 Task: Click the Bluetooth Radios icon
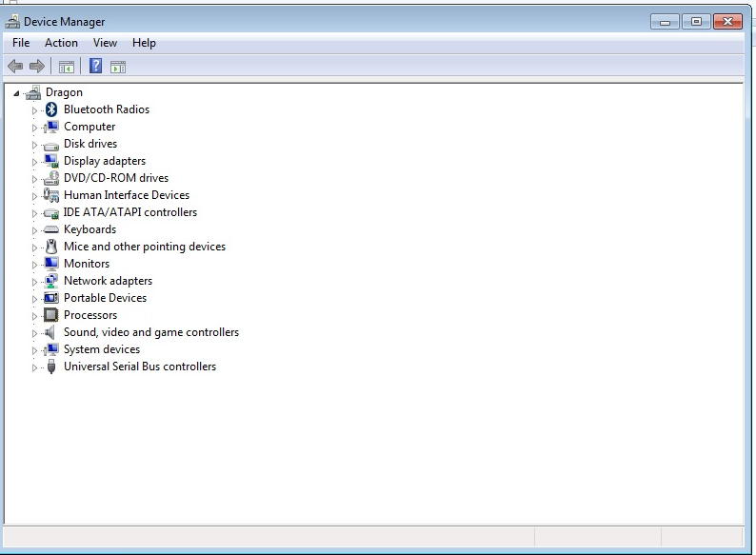pyautogui.click(x=51, y=109)
